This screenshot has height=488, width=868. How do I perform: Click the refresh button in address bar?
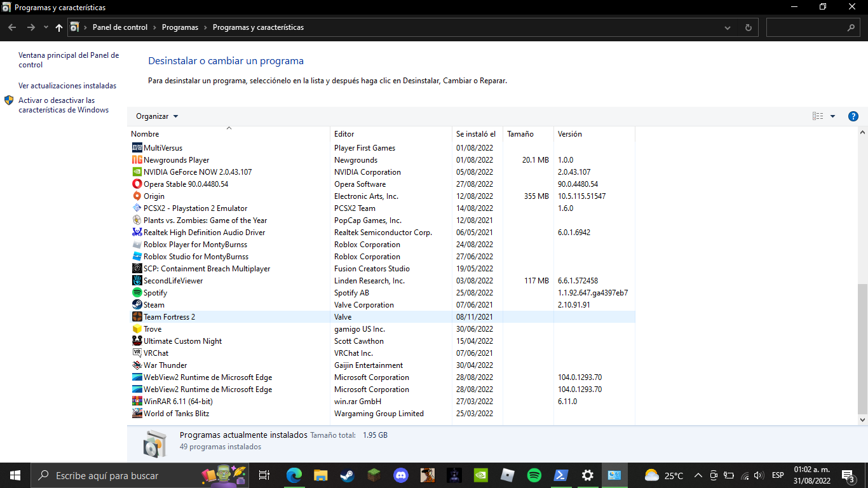[x=748, y=28]
